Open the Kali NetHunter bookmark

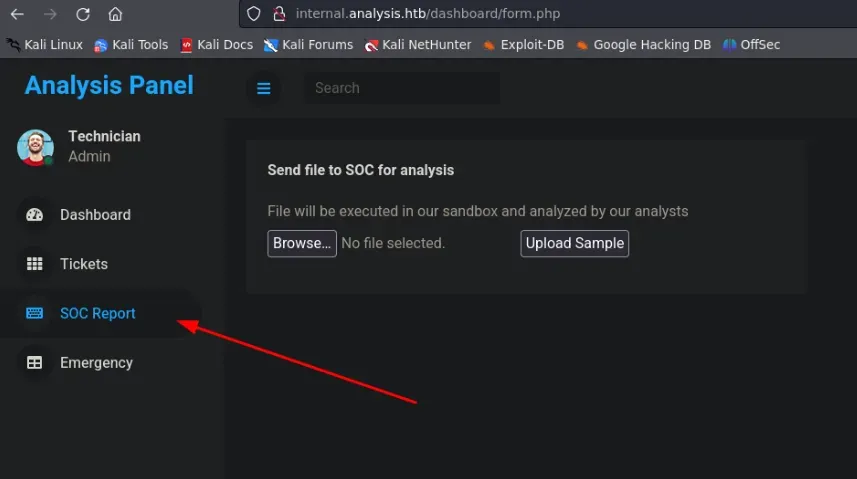point(418,45)
